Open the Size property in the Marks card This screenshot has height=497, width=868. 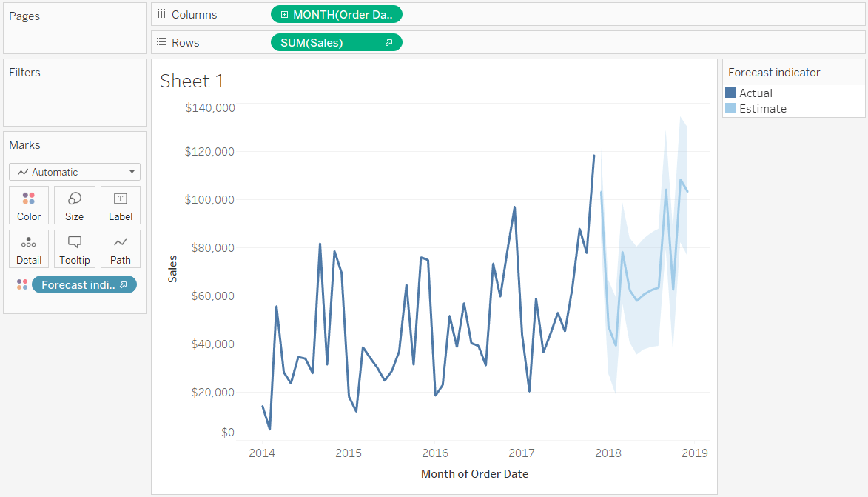point(74,205)
